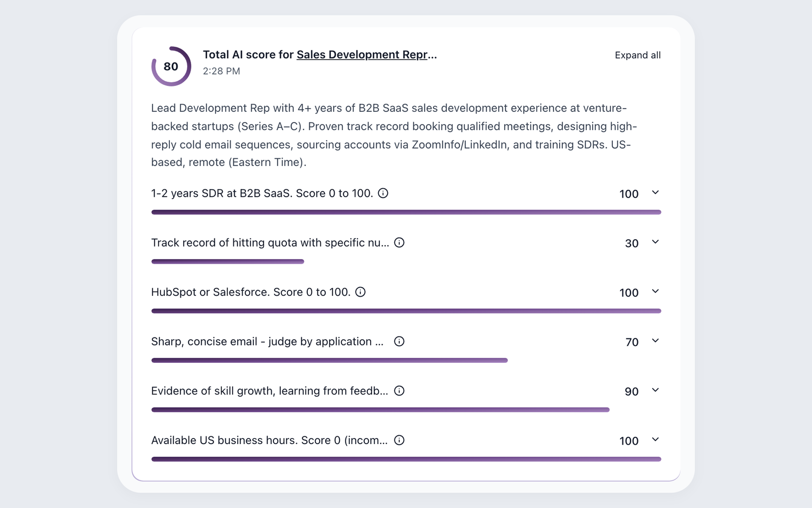The width and height of the screenshot is (812, 508).
Task: Click the Evidence of skill growth progress bar
Action: click(380, 410)
